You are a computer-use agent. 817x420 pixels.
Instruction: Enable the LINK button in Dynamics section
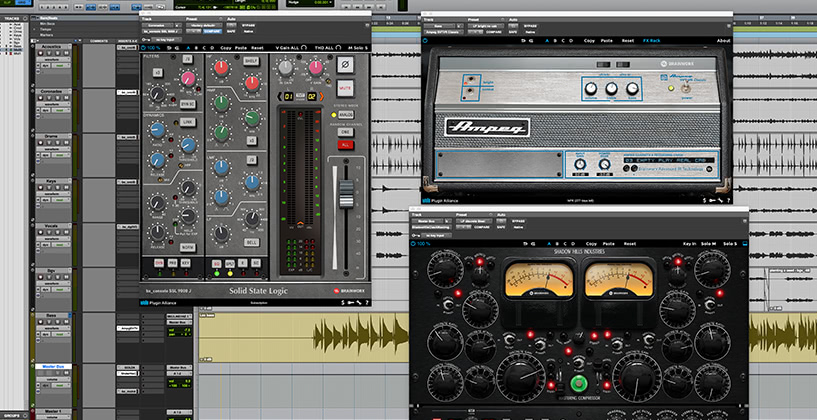(187, 122)
